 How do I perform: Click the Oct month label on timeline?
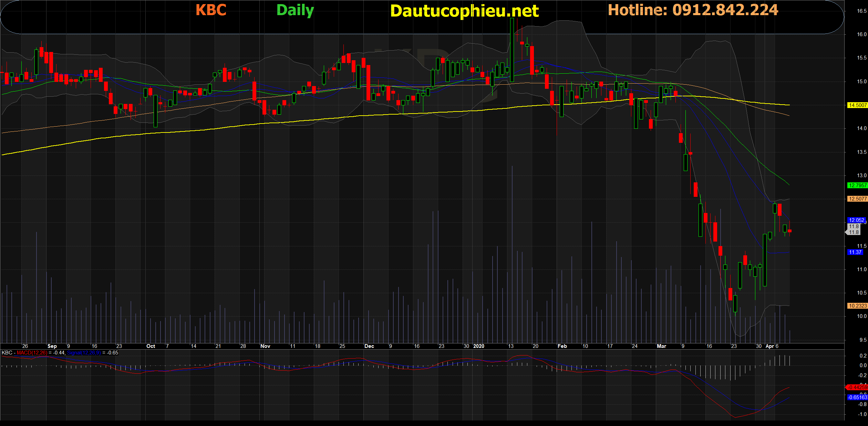click(151, 346)
